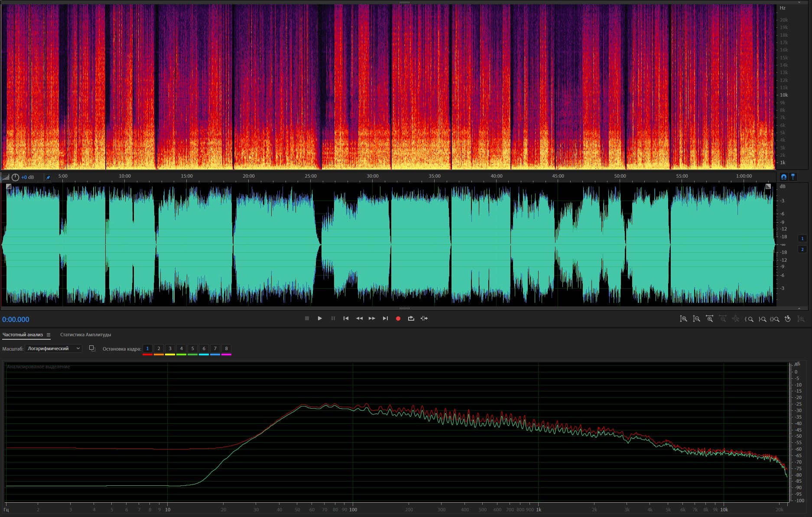
Task: Jump to the previous marker with transport button
Action: (x=346, y=319)
